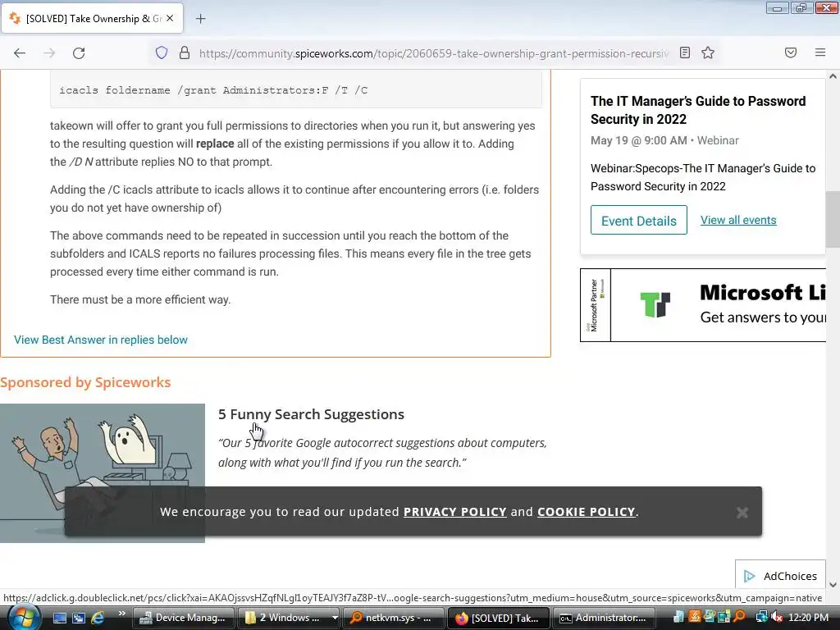Click the taskbar clock showing 12:20 PM
Screen dimensions: 840x630
(x=808, y=618)
